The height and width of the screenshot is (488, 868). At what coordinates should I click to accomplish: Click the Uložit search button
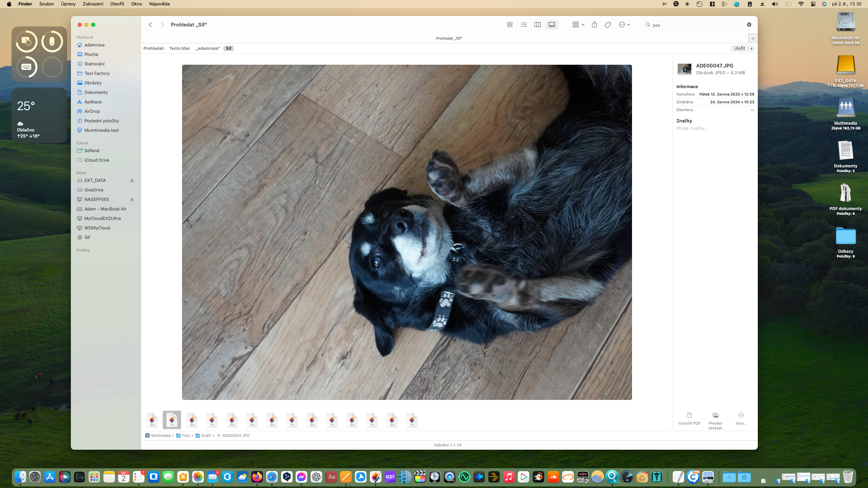(739, 48)
